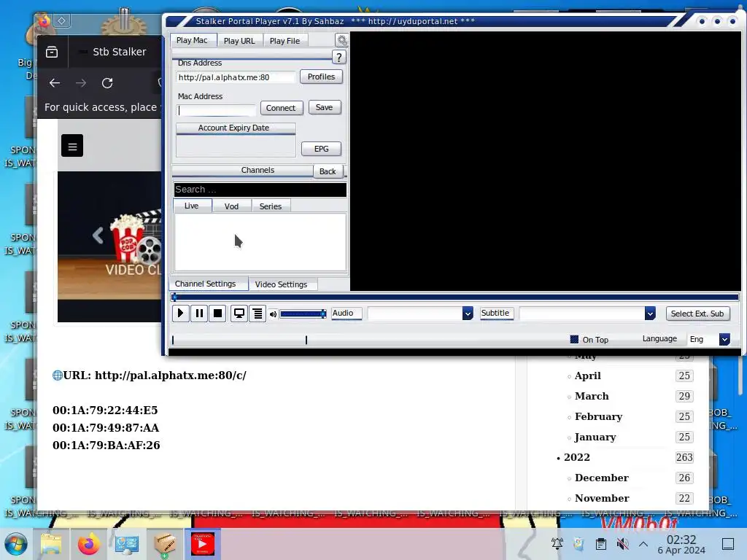
Task: Open the browser tab overview icon
Action: (52, 52)
